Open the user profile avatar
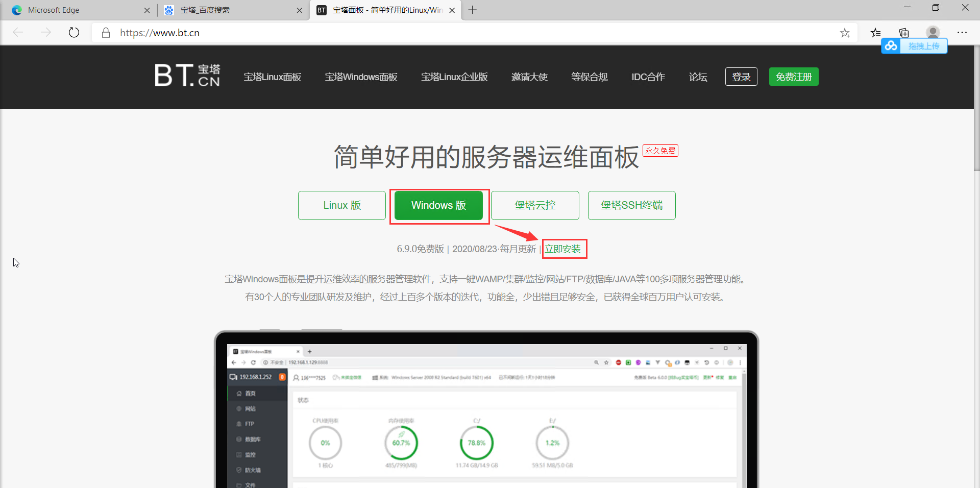This screenshot has width=980, height=488. point(933,33)
